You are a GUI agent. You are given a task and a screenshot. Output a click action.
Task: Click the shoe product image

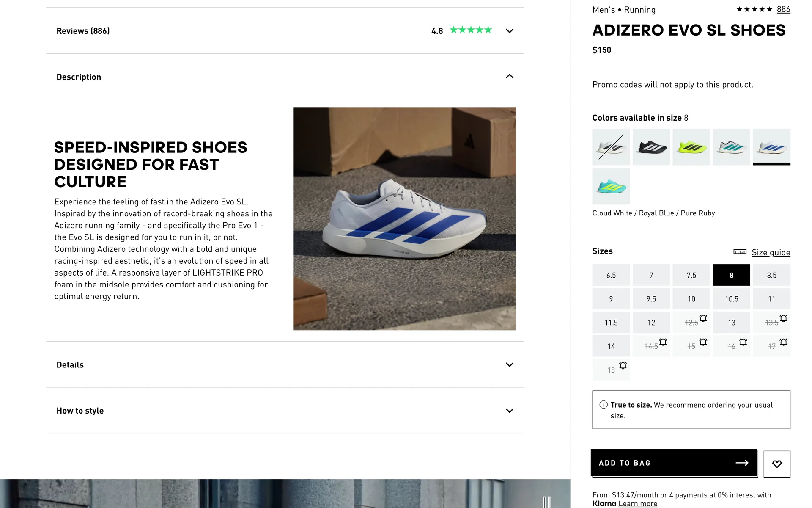[x=404, y=218]
